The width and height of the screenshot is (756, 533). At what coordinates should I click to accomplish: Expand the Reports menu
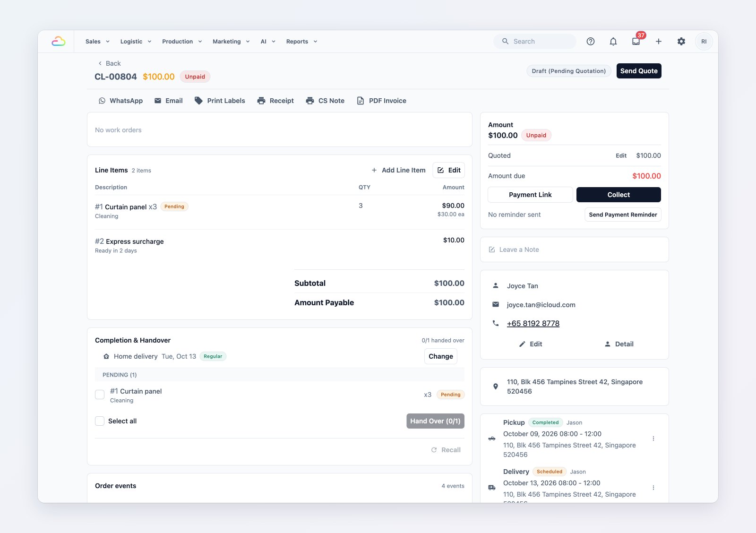tap(302, 42)
